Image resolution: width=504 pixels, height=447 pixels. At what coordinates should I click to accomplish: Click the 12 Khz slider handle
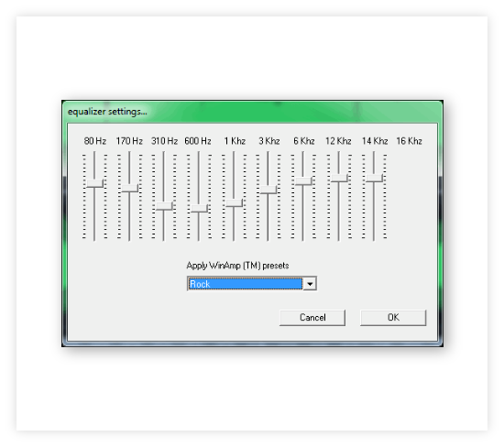[x=339, y=178]
